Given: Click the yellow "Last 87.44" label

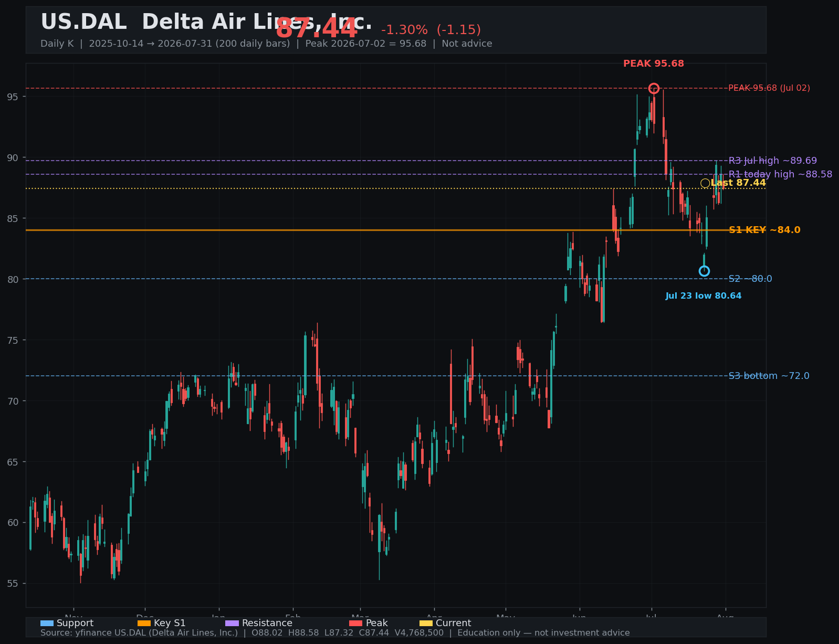Looking at the screenshot, I should [x=738, y=183].
